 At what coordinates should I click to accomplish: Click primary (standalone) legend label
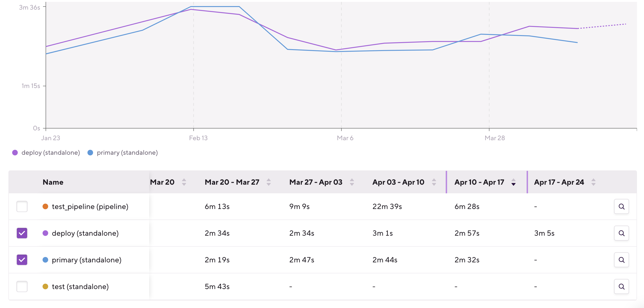(x=127, y=153)
